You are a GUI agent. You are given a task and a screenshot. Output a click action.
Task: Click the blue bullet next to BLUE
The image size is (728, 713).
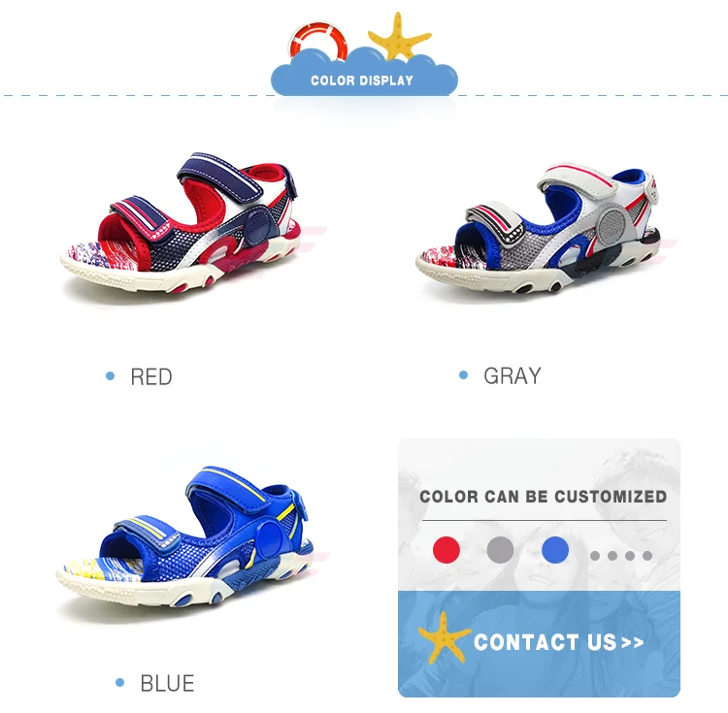[119, 682]
